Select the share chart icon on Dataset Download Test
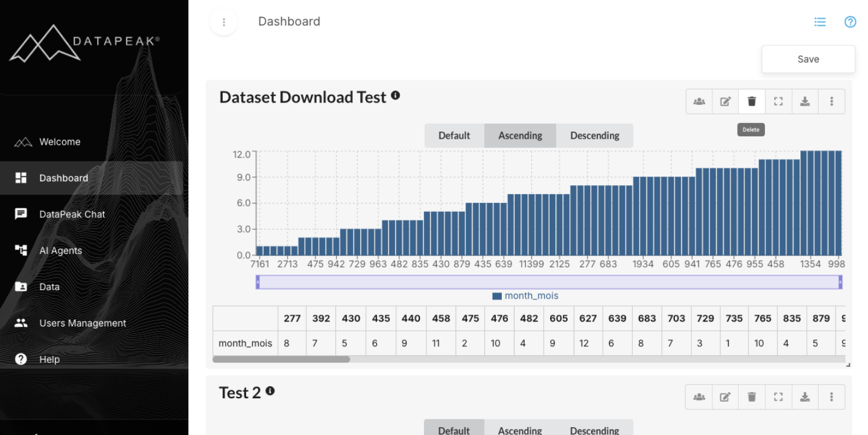The width and height of the screenshot is (868, 435). click(x=699, y=101)
